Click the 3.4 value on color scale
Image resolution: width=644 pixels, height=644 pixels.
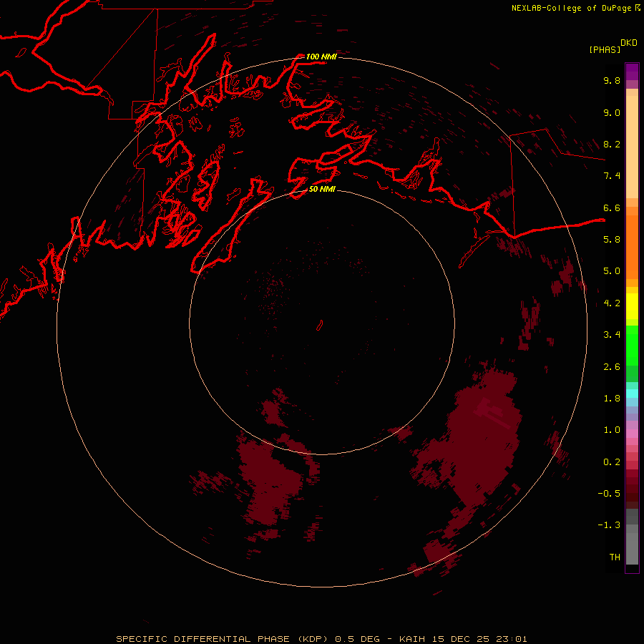(x=612, y=335)
